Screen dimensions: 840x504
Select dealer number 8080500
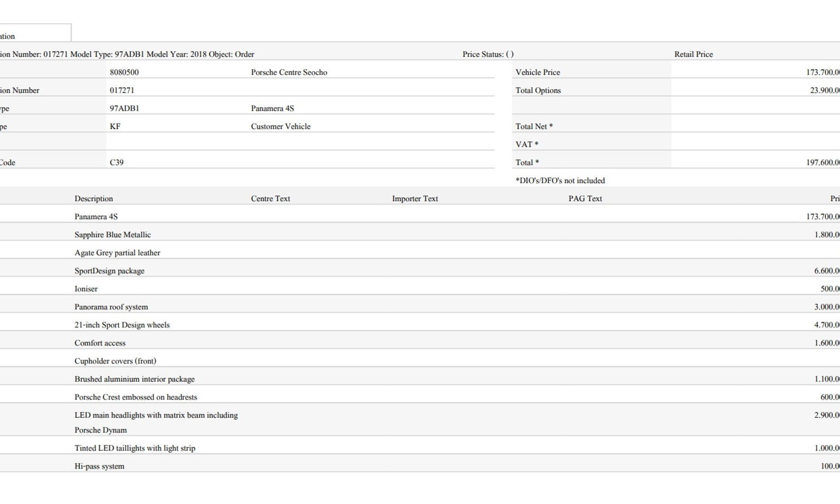tap(124, 72)
